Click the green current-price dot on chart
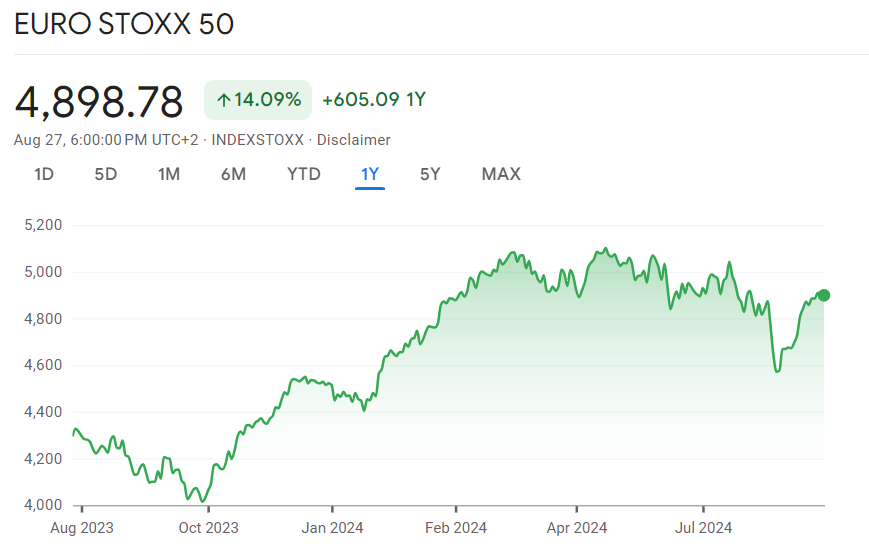869x547 pixels. click(824, 295)
